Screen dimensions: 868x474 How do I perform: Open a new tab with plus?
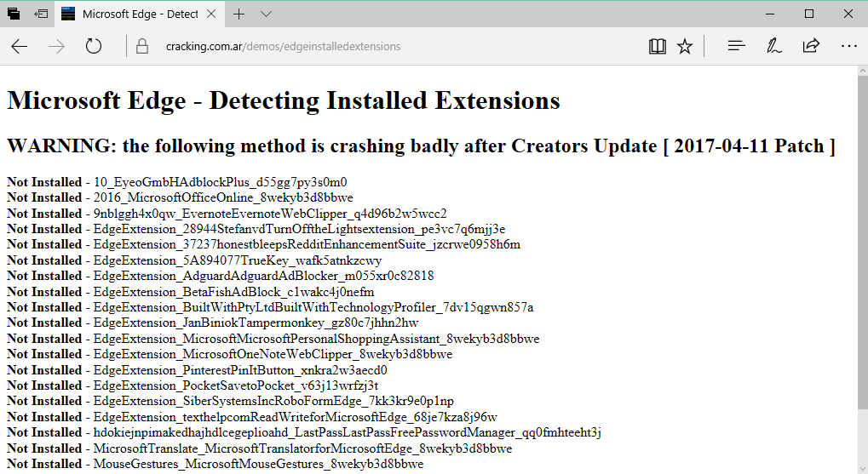tap(239, 14)
